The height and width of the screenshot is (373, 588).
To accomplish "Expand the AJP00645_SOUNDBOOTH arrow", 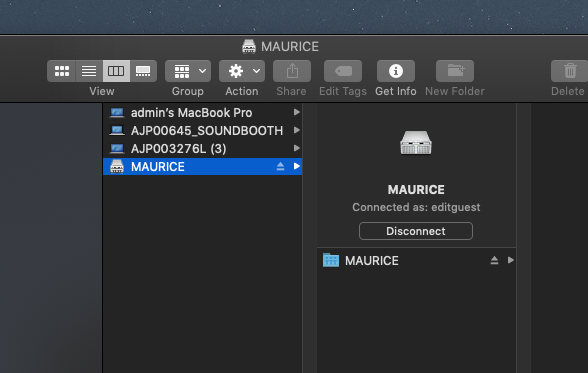I will click(297, 130).
